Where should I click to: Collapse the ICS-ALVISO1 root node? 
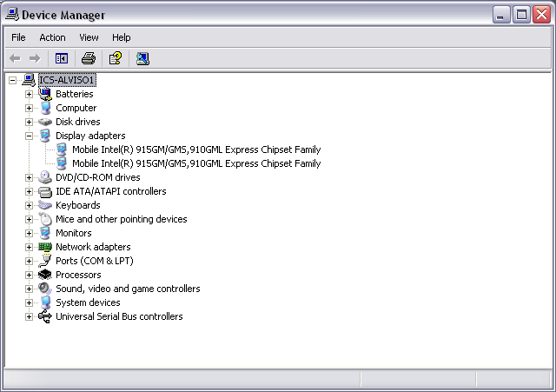[12, 80]
